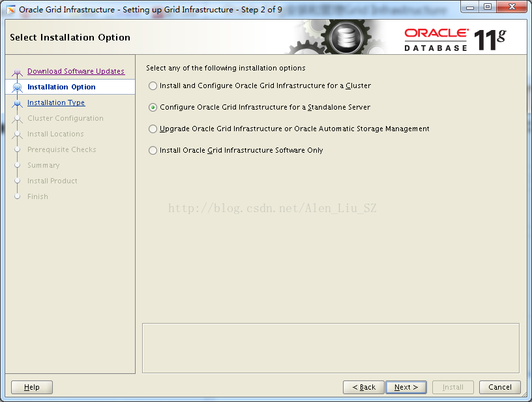Screen dimensions: 532x402
Task: Minimize the installer window
Action: click(x=470, y=7)
